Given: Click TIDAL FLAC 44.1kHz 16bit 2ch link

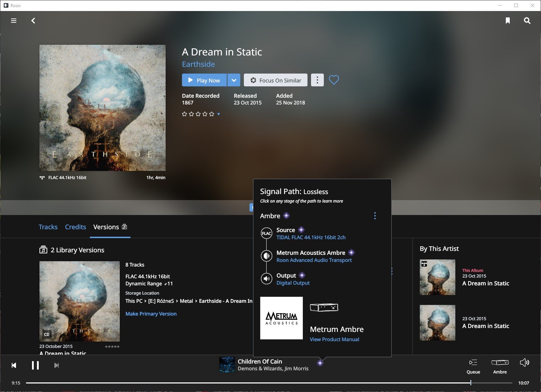Looking at the screenshot, I should tap(311, 237).
